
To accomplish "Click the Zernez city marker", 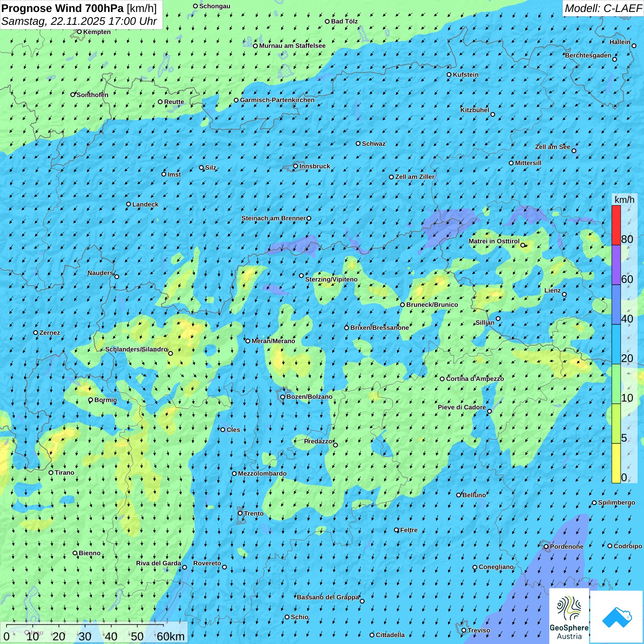I will click(35, 333).
